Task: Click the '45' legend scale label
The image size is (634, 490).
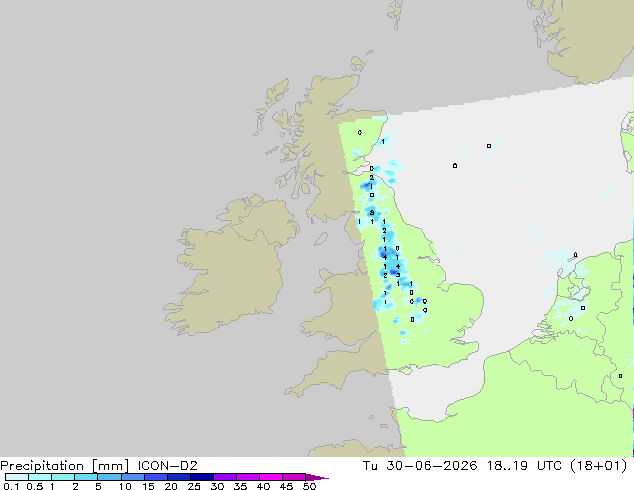Action: tap(286, 486)
